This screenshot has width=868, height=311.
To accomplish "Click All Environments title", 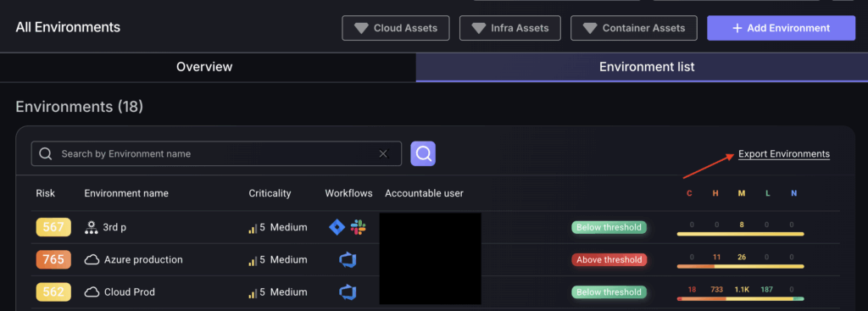I will (x=68, y=27).
